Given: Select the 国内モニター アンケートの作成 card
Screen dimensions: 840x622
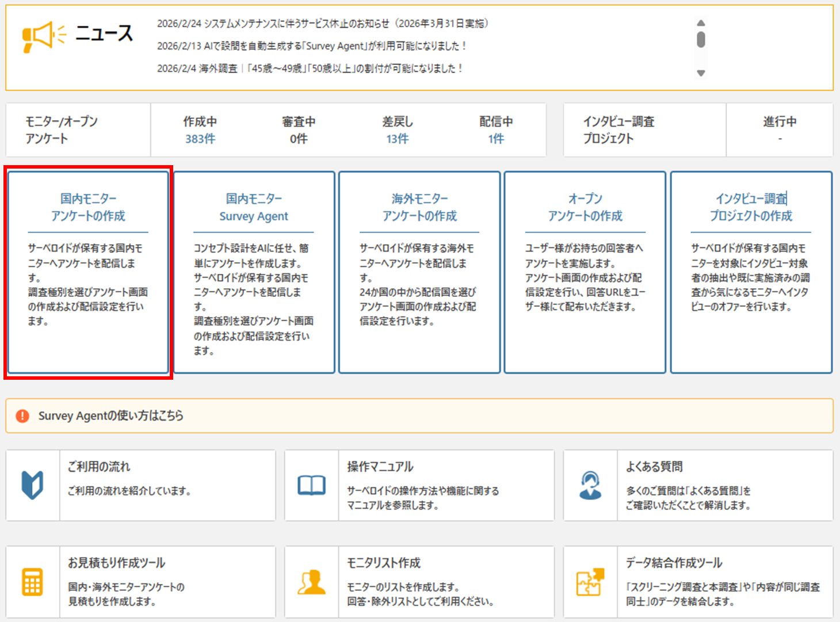Looking at the screenshot, I should (x=88, y=272).
